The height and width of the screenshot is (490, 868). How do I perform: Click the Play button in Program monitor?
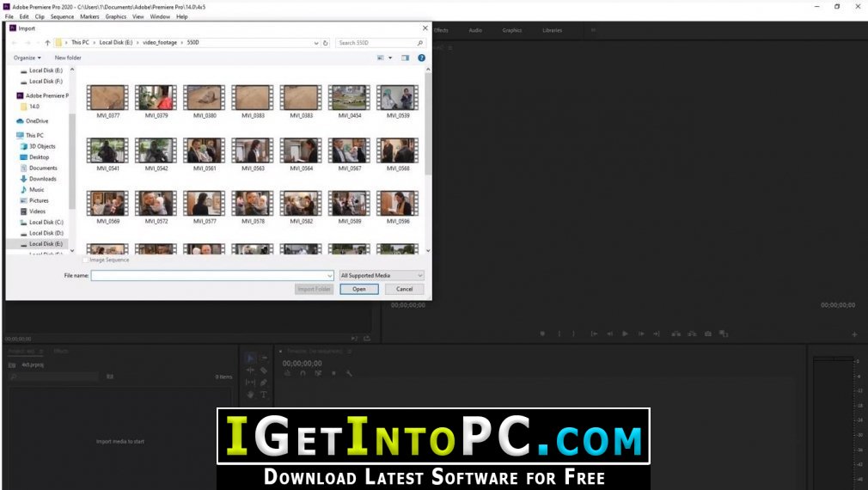click(x=625, y=334)
